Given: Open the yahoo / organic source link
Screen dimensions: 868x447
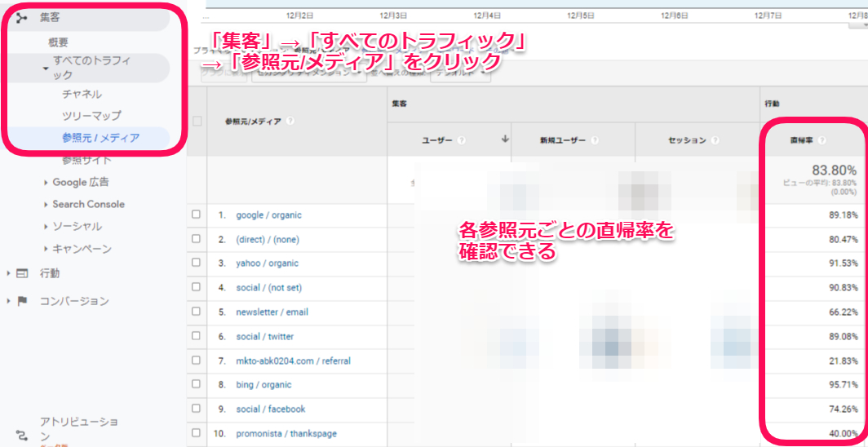Looking at the screenshot, I should (x=267, y=263).
